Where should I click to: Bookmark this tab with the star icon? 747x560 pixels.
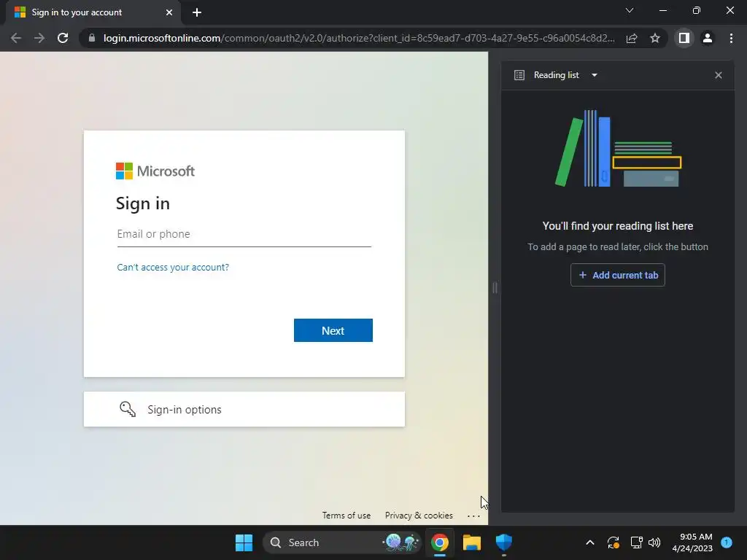[x=655, y=38]
